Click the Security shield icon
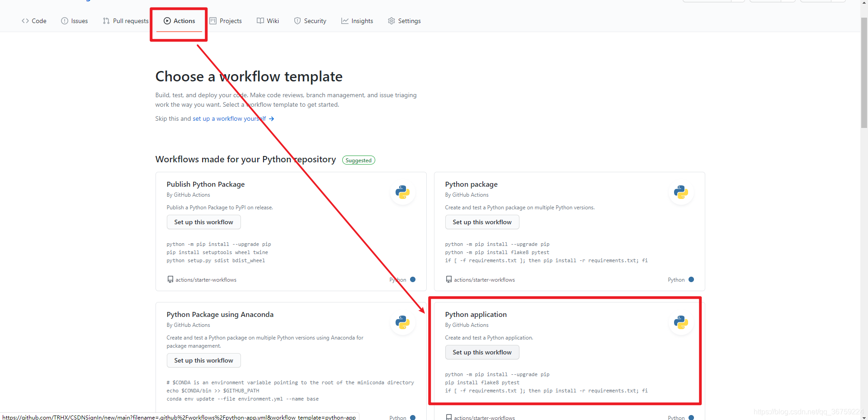868x420 pixels. click(x=297, y=21)
